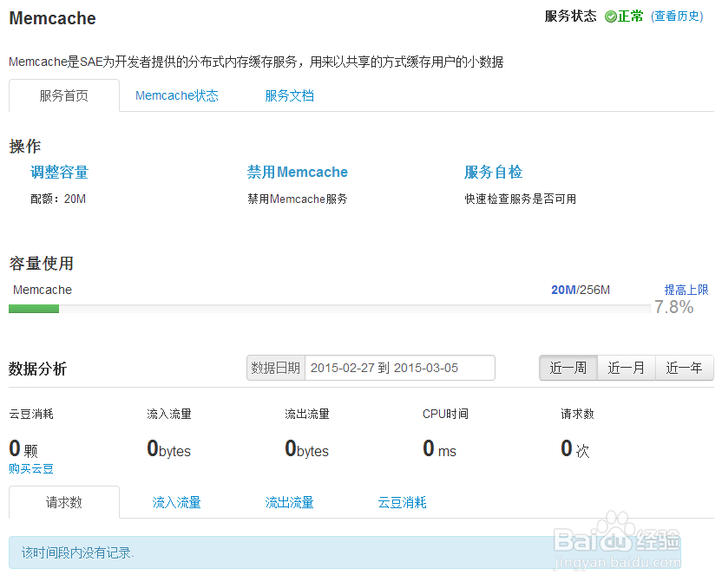Click 提高上限 to raise capacity limit

[x=686, y=290]
